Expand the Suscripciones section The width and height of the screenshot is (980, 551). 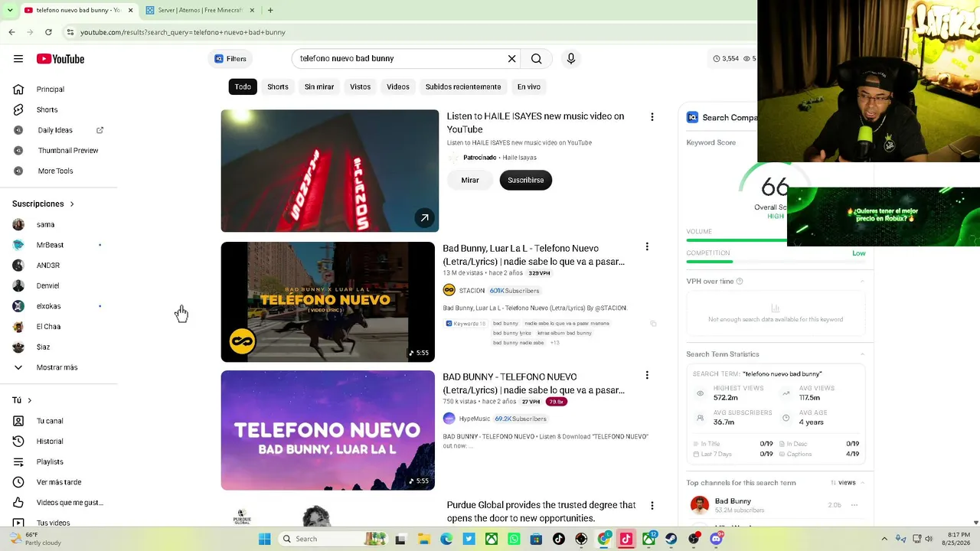point(43,204)
